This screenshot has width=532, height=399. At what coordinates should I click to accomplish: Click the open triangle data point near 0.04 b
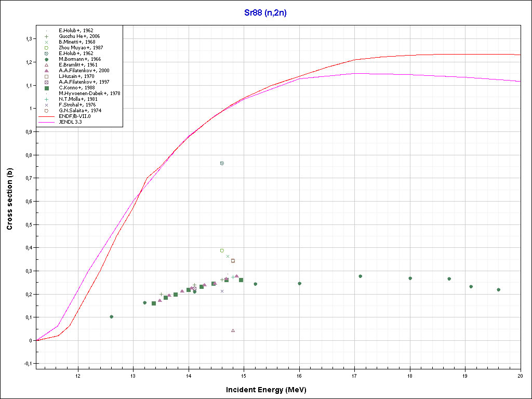pyautogui.click(x=233, y=330)
